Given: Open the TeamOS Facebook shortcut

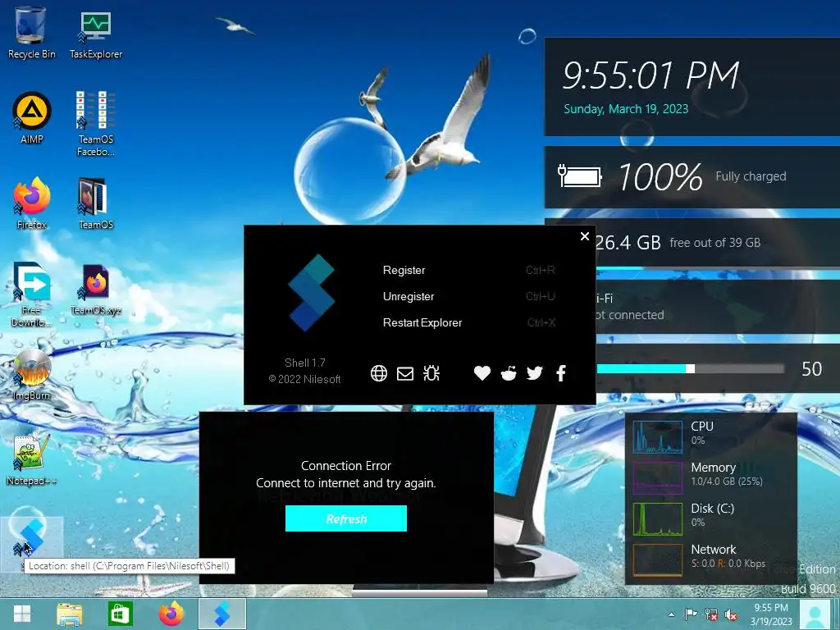Looking at the screenshot, I should 95,123.
